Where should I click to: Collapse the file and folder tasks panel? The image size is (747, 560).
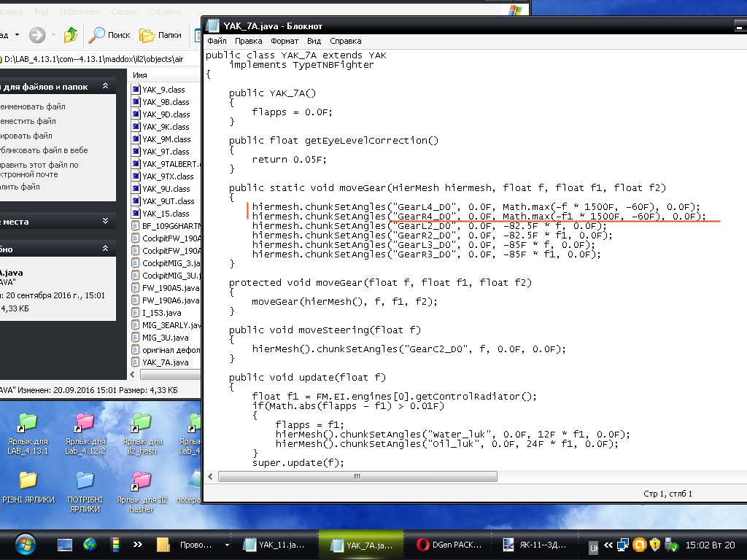pyautogui.click(x=105, y=87)
